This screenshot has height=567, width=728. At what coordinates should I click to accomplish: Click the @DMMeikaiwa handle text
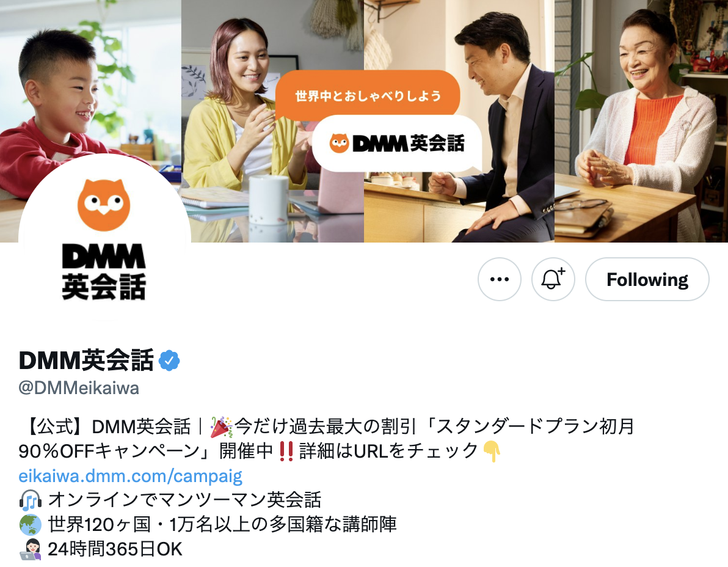tap(78, 388)
